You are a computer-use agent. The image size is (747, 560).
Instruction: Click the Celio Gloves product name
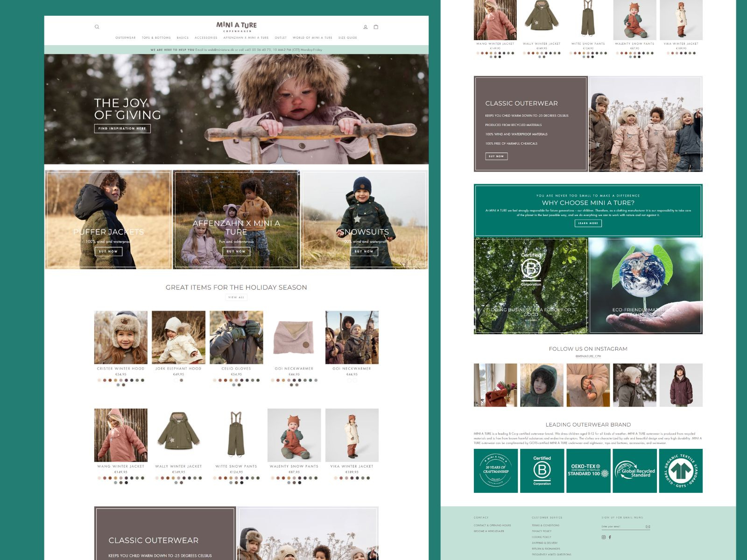coord(236,369)
